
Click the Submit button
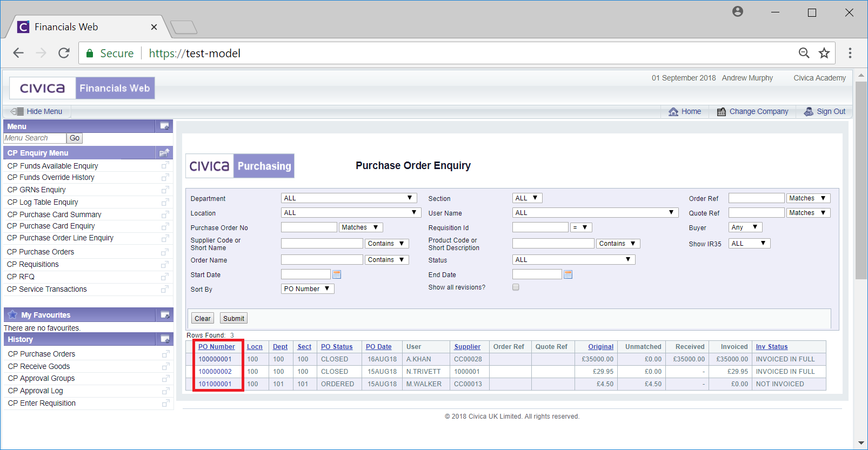[x=233, y=318]
